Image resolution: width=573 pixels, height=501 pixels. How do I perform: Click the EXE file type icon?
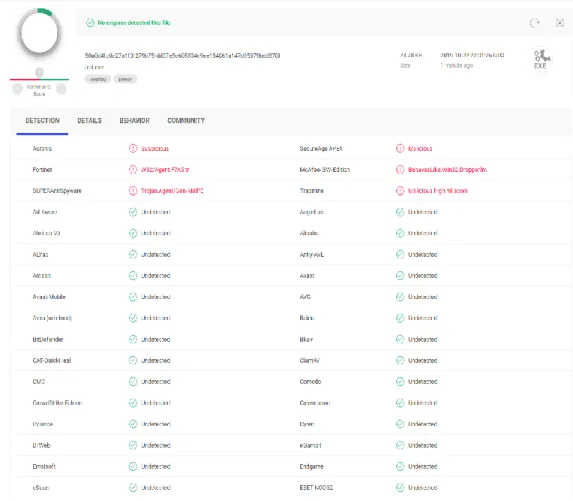pyautogui.click(x=540, y=60)
